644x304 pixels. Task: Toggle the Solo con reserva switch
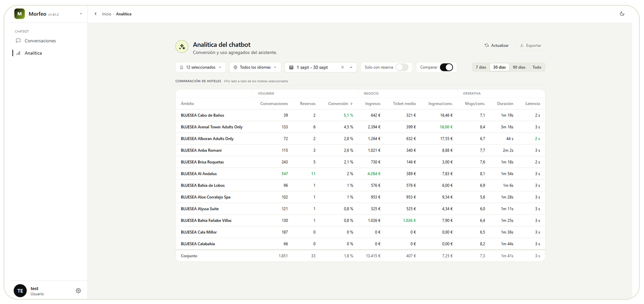(x=402, y=67)
